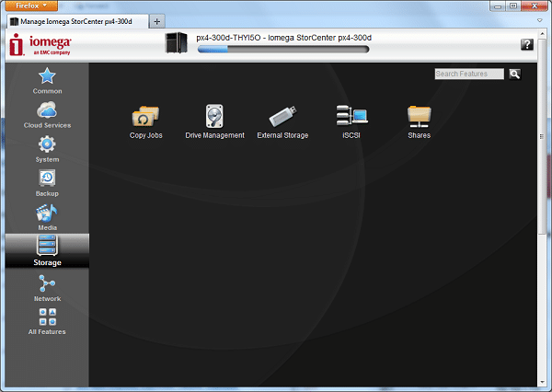Minimize the Firefox window
Image resolution: width=552 pixels, height=392 pixels.
(x=498, y=6)
